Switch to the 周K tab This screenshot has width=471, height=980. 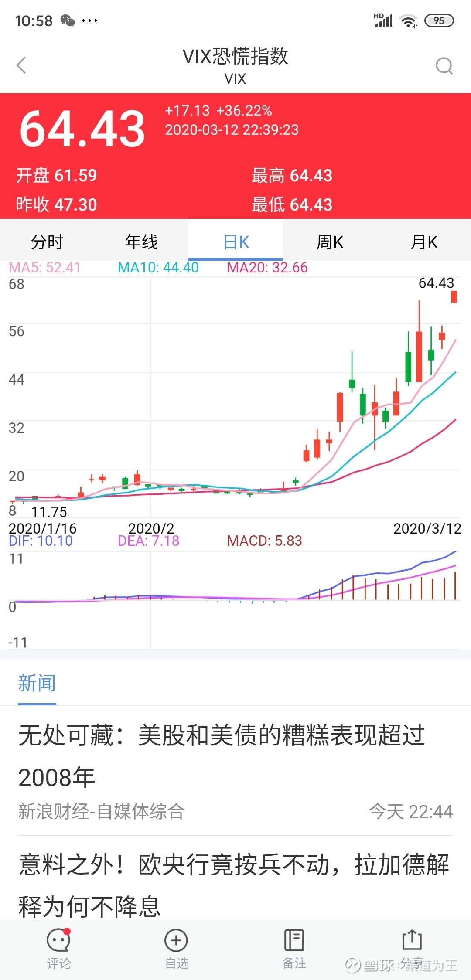point(330,242)
